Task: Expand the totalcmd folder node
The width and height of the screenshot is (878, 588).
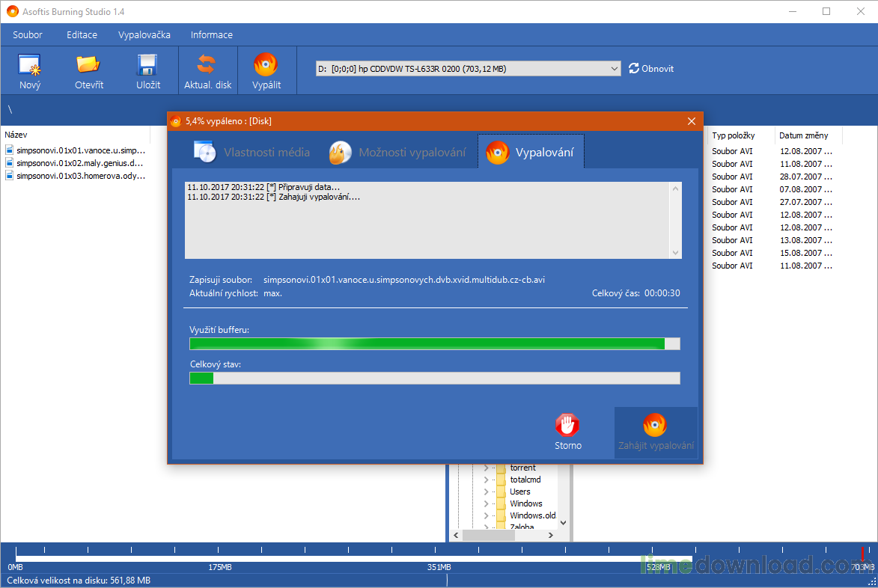Action: tap(486, 480)
